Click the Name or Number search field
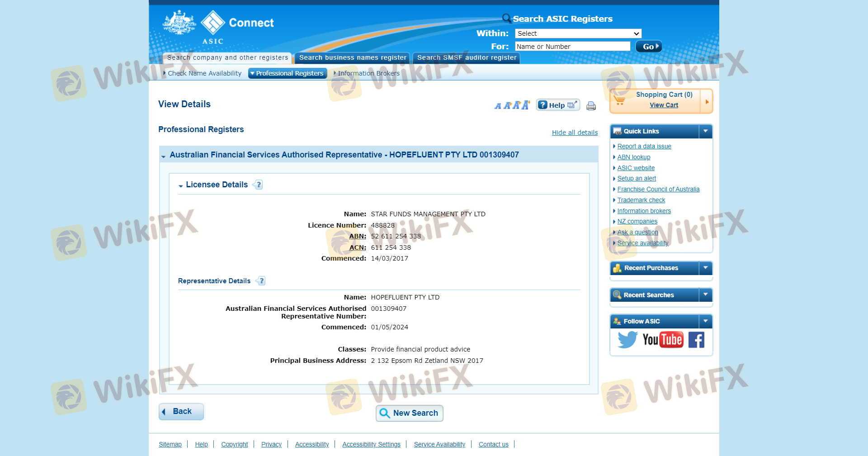Image resolution: width=868 pixels, height=456 pixels. tap(572, 47)
